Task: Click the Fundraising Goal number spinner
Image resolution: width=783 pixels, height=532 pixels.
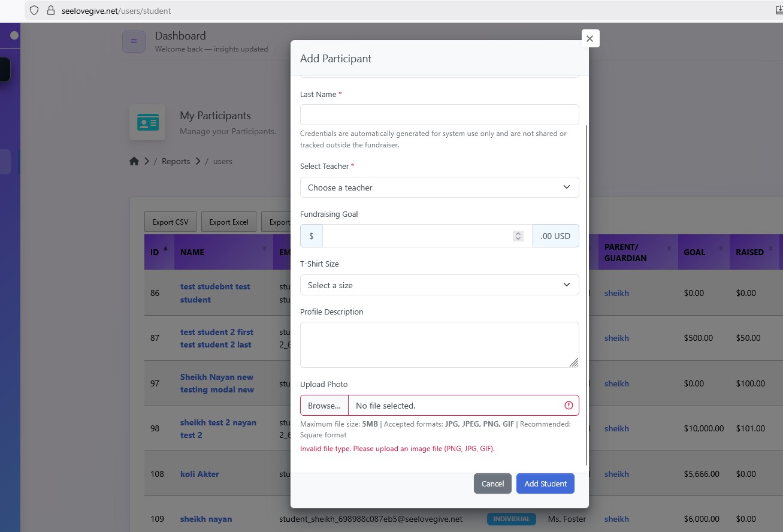Action: click(x=518, y=236)
